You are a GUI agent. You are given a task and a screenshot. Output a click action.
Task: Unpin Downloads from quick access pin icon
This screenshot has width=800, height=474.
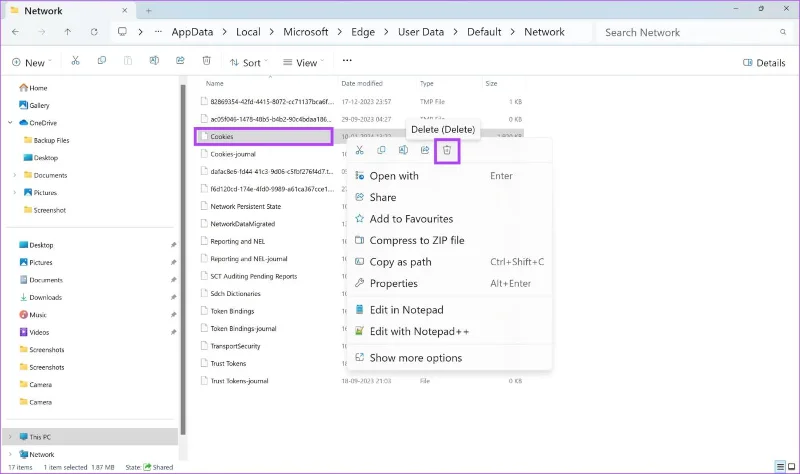(x=173, y=297)
